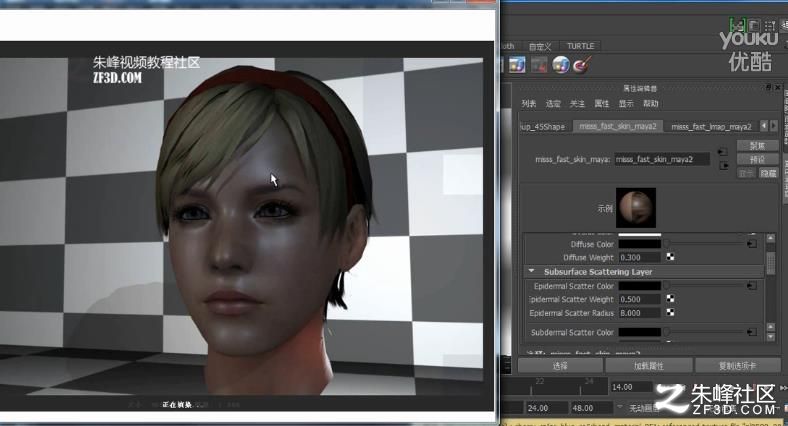Screen dimensions: 788x426
Task: Click the attribute scrollbar bottom down arrow
Action: pos(770,338)
